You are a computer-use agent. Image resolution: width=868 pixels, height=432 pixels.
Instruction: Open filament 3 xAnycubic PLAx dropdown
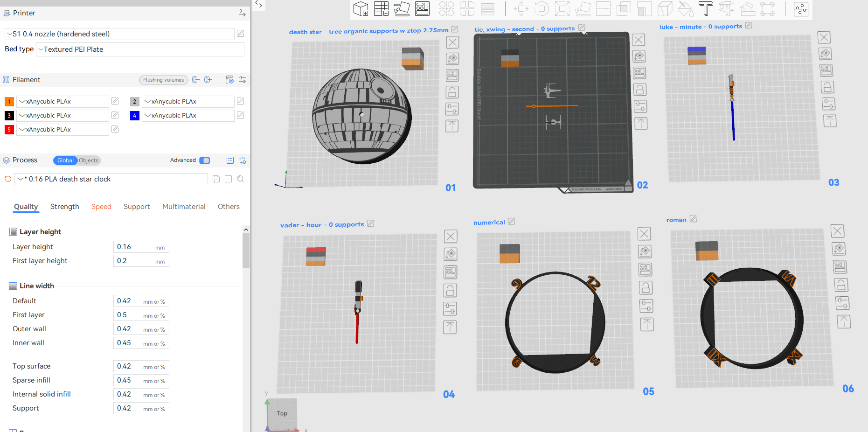(62, 116)
